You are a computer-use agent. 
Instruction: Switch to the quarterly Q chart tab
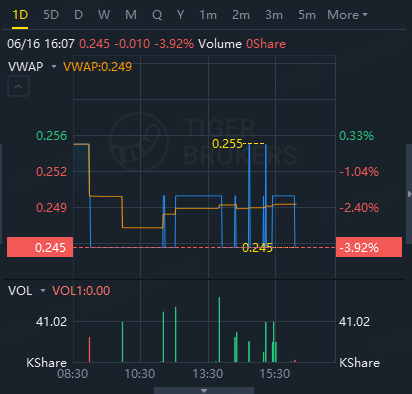click(157, 15)
